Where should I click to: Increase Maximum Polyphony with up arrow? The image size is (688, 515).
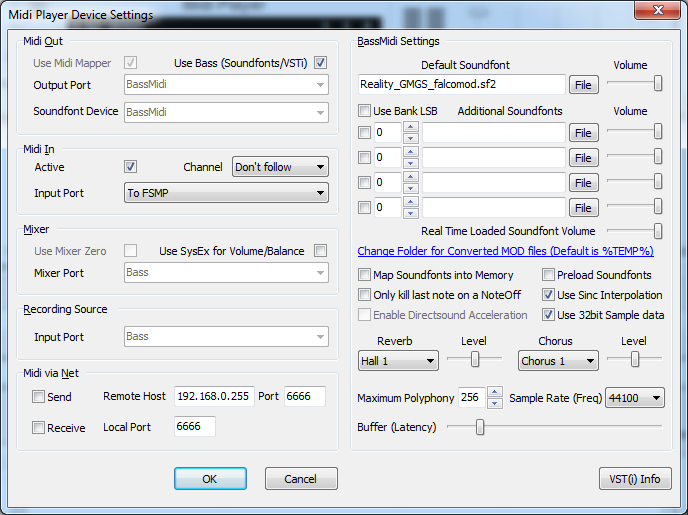(x=494, y=392)
